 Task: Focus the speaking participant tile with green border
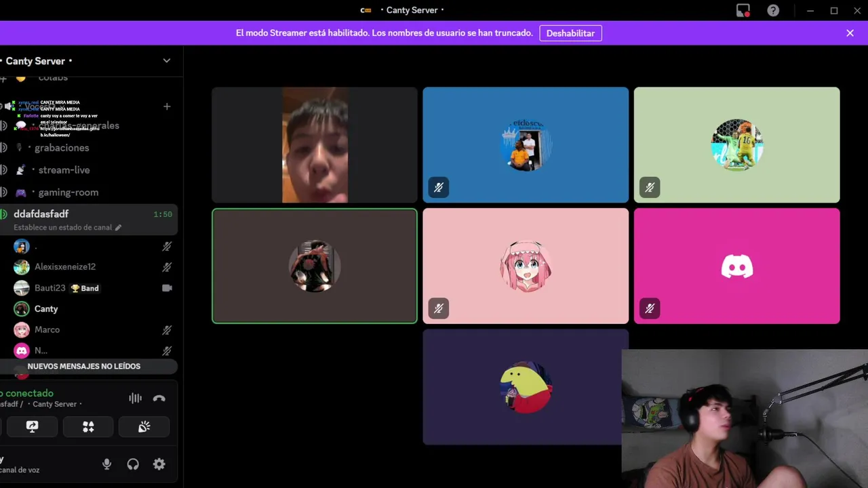coord(315,266)
